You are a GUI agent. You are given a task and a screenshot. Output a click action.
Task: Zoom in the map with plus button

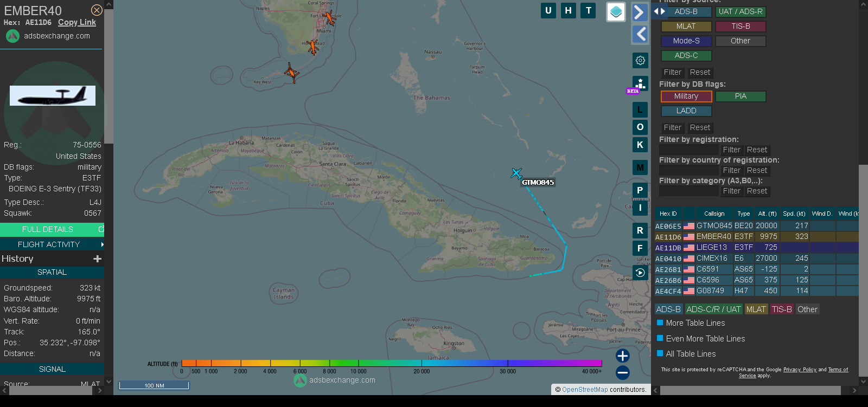pos(622,356)
